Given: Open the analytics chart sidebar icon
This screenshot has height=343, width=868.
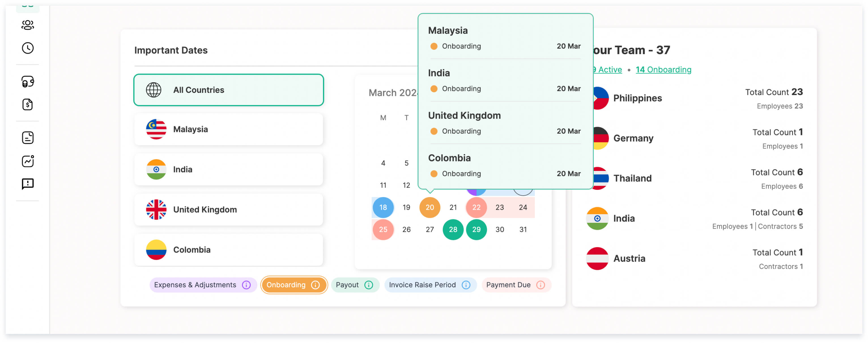Looking at the screenshot, I should tap(28, 161).
